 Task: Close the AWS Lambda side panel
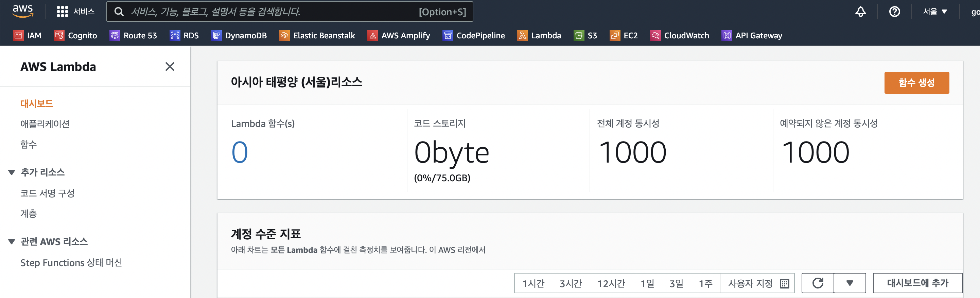point(170,67)
